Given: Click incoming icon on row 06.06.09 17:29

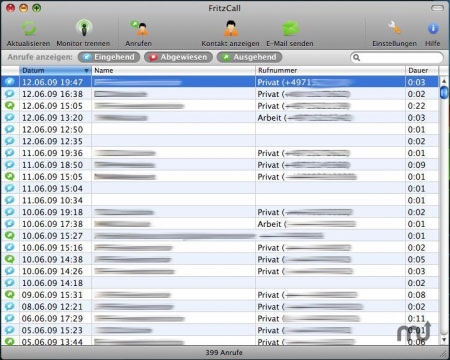Looking at the screenshot, I should 10,318.
